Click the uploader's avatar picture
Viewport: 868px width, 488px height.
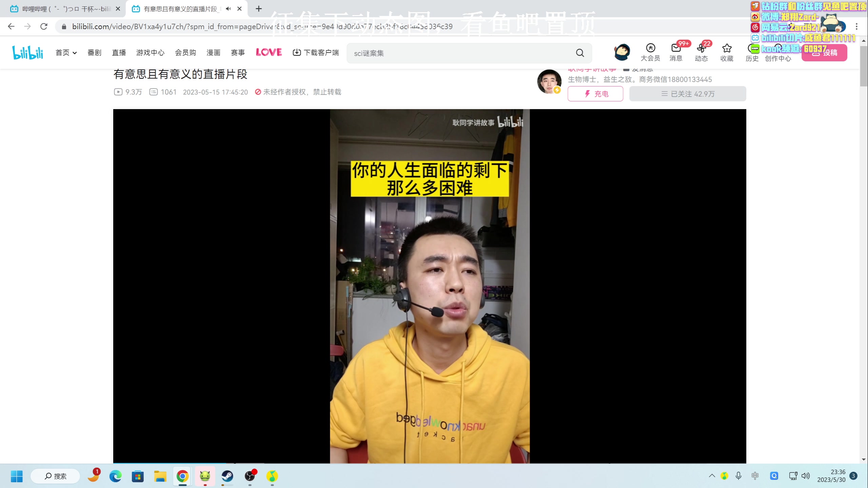[x=549, y=81]
